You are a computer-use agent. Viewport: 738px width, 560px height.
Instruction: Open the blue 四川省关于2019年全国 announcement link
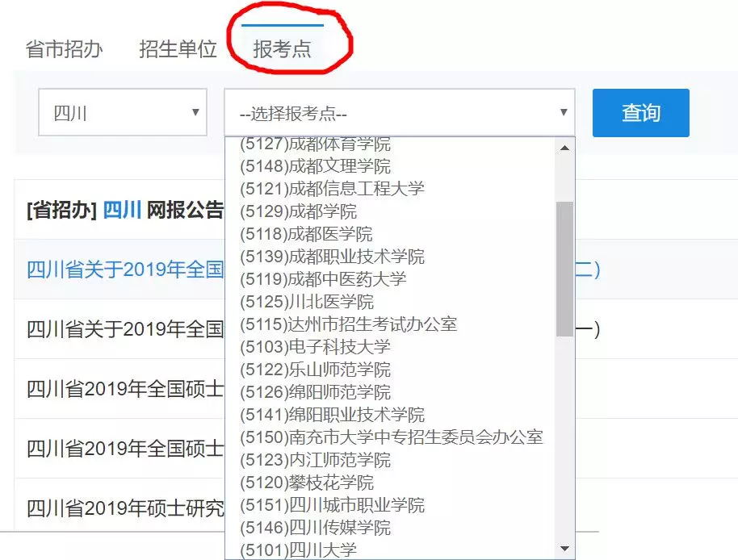(x=124, y=270)
